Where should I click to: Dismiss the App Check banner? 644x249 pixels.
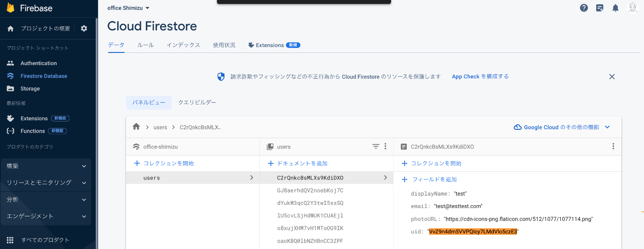point(612,77)
